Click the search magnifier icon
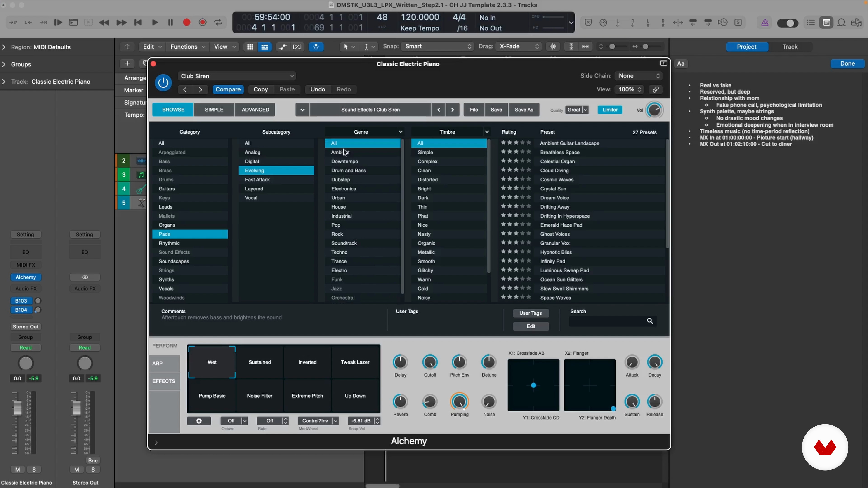The width and height of the screenshot is (868, 488). [x=650, y=321]
